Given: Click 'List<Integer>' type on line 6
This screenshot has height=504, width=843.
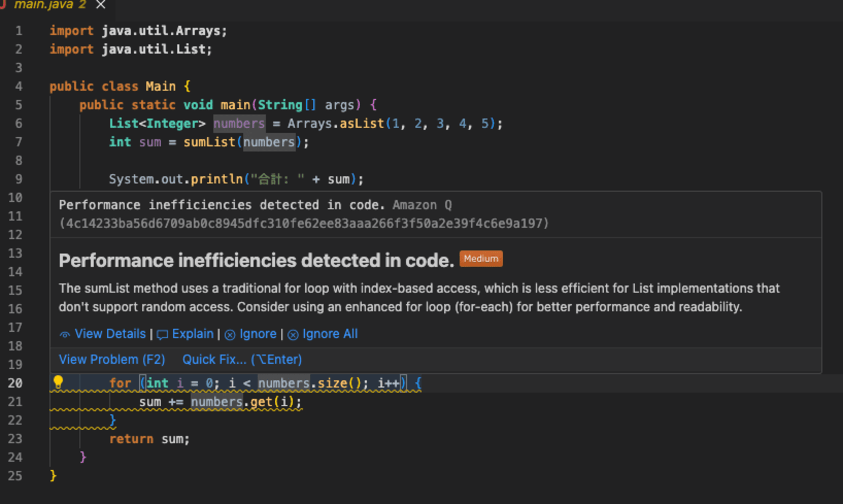Looking at the screenshot, I should pyautogui.click(x=157, y=123).
